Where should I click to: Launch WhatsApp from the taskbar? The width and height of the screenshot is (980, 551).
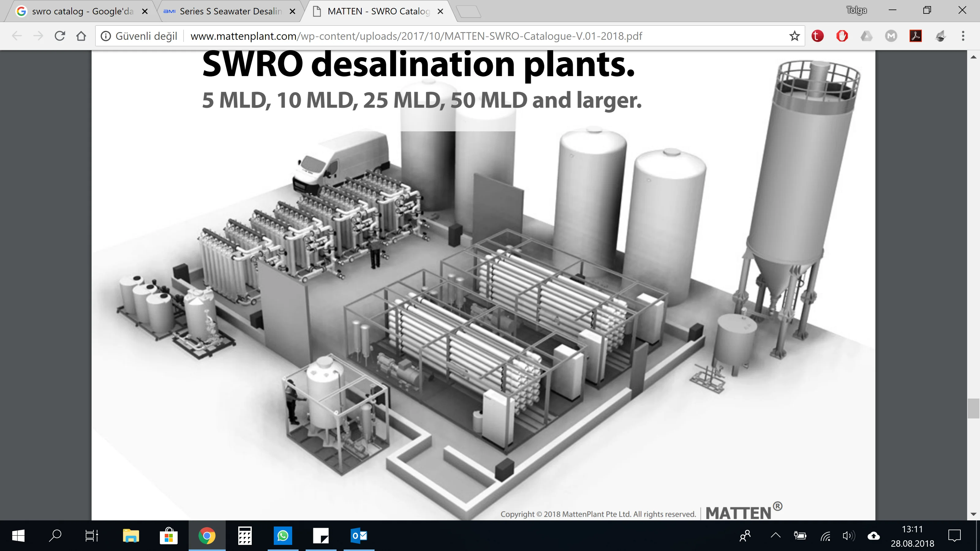coord(283,536)
